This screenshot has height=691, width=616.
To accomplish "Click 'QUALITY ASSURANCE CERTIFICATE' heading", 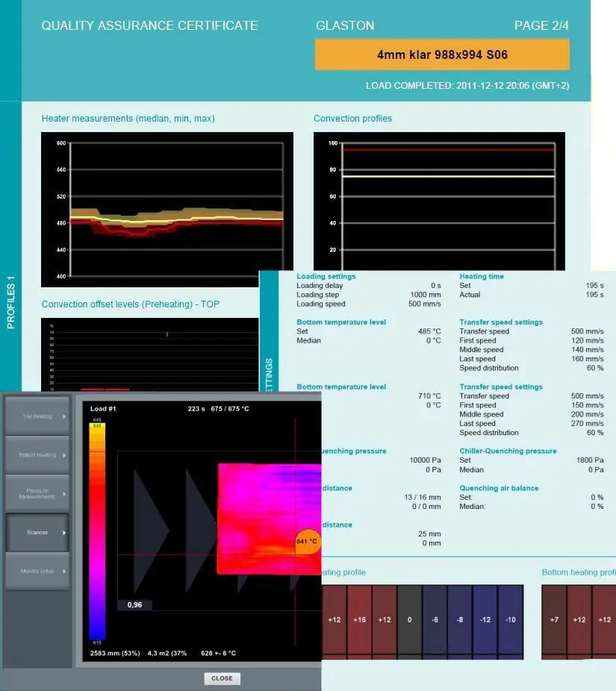I will tap(149, 25).
